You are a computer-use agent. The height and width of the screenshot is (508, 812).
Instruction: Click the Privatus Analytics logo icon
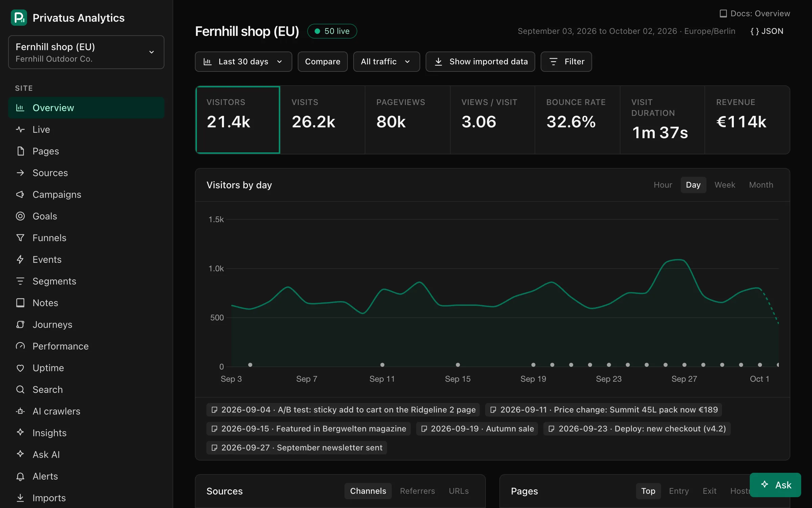point(19,18)
